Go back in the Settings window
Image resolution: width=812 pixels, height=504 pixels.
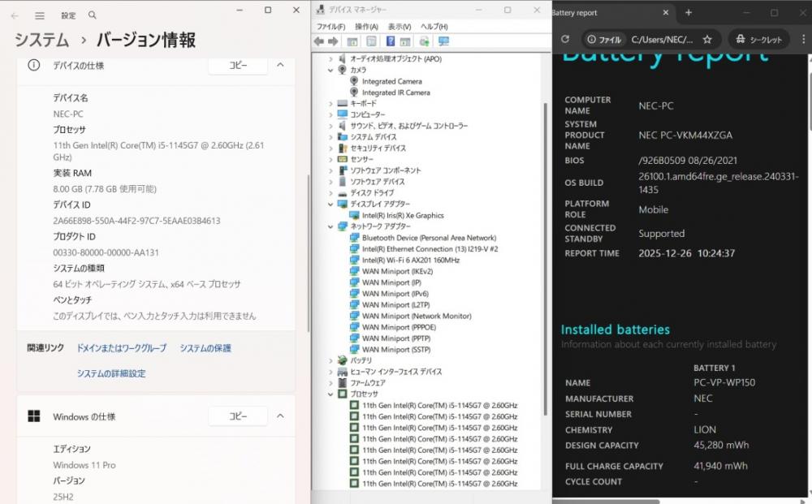tap(15, 15)
